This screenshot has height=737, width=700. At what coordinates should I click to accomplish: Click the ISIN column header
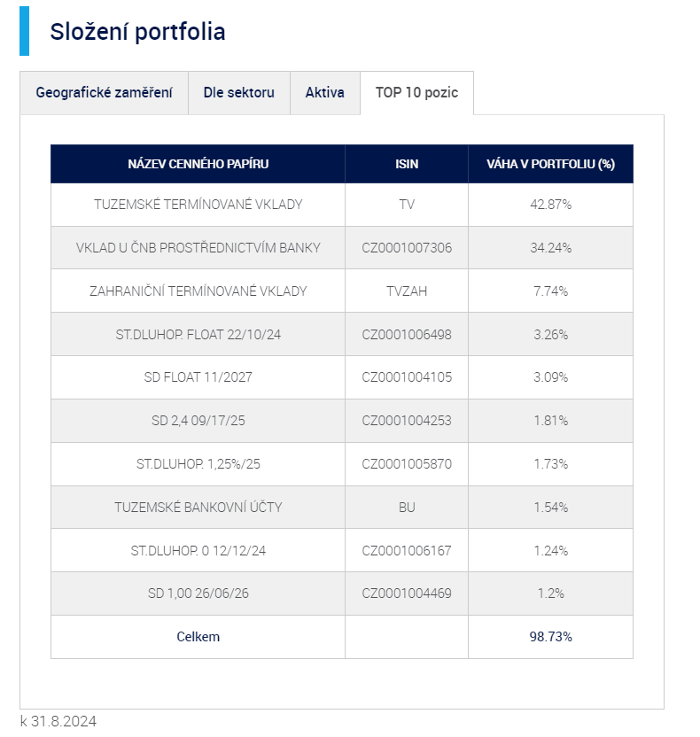(x=407, y=164)
